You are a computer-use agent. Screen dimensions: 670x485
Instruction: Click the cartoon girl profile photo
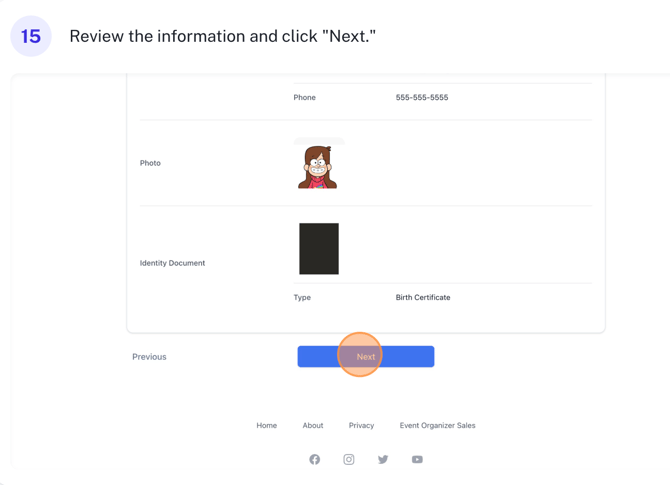[x=318, y=167]
